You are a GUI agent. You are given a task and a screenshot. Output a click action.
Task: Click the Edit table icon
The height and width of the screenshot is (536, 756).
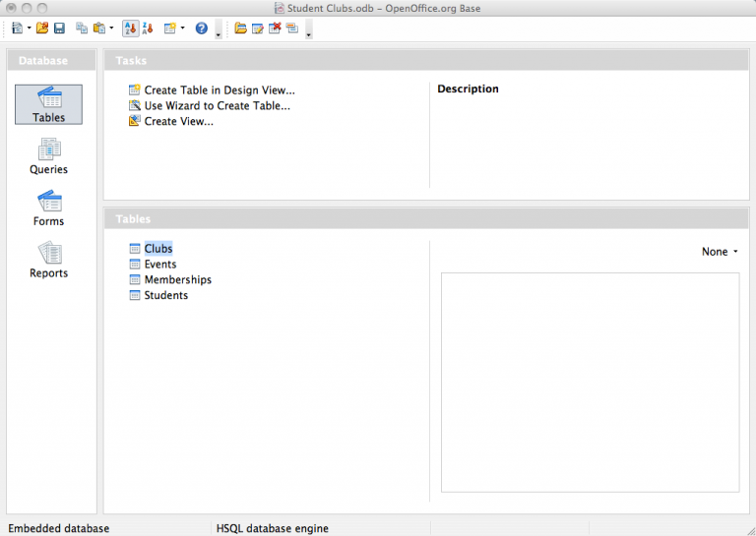pyautogui.click(x=258, y=29)
